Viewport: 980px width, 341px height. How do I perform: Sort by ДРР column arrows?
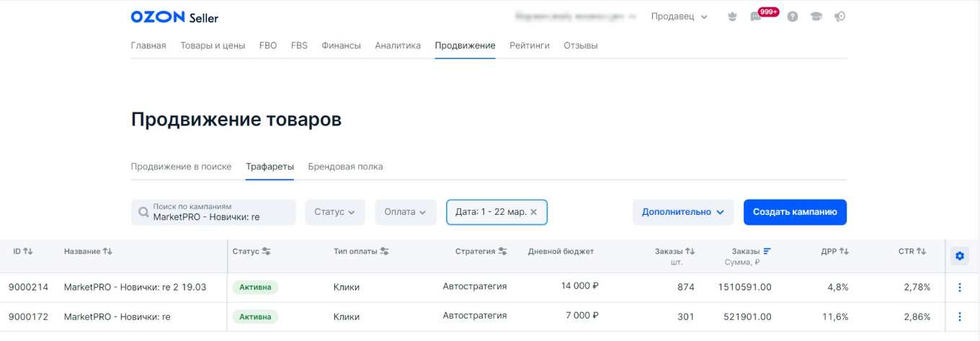tap(844, 251)
